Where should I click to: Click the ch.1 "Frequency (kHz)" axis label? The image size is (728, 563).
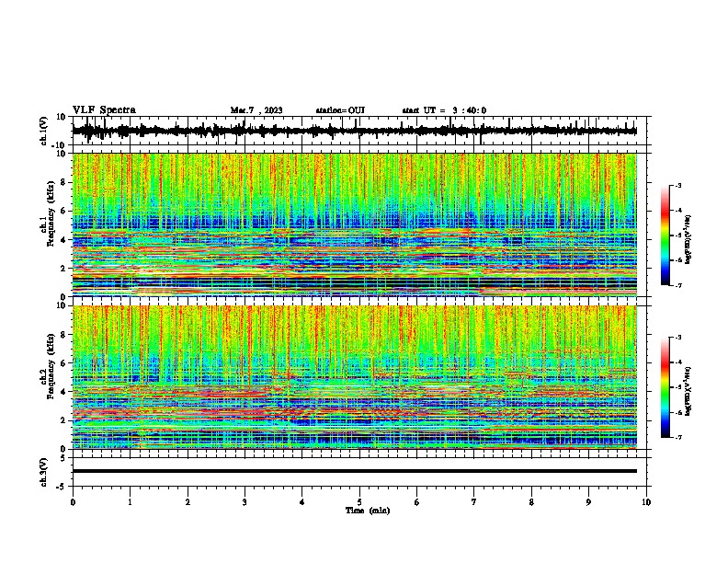point(51,214)
